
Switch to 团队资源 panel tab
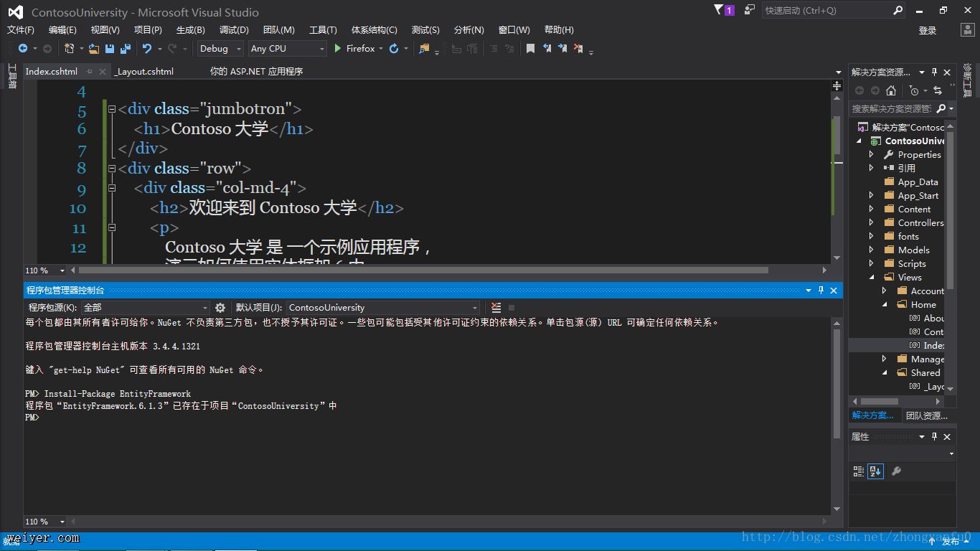926,415
